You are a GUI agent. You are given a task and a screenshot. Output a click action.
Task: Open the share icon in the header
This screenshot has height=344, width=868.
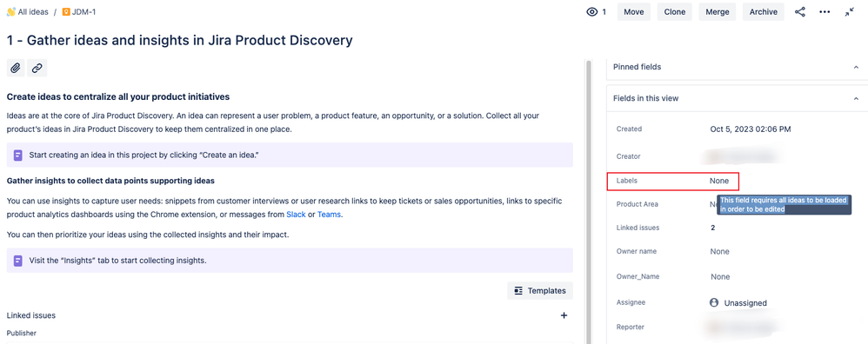[800, 11]
